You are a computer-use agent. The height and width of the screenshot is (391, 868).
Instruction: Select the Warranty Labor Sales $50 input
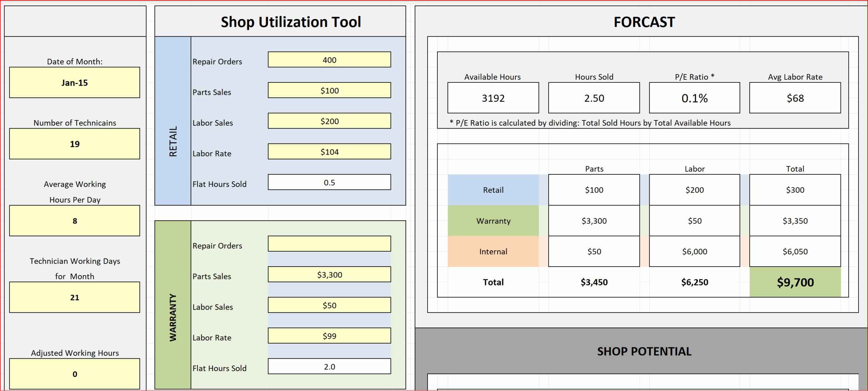coord(329,305)
